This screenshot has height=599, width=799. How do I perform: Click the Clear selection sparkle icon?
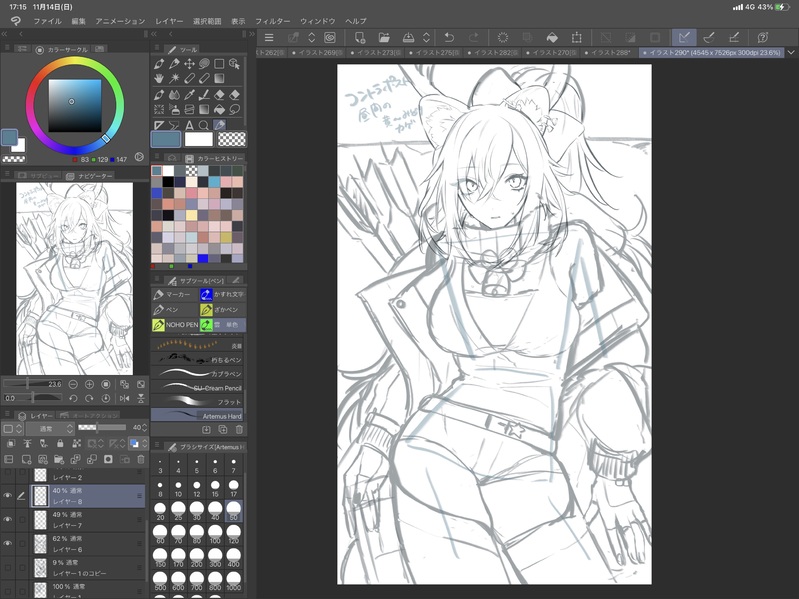(x=503, y=37)
